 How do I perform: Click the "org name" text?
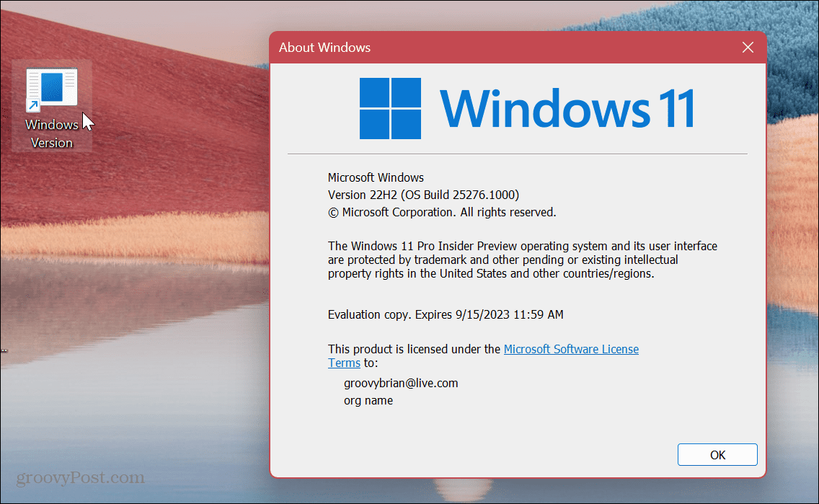coord(368,401)
